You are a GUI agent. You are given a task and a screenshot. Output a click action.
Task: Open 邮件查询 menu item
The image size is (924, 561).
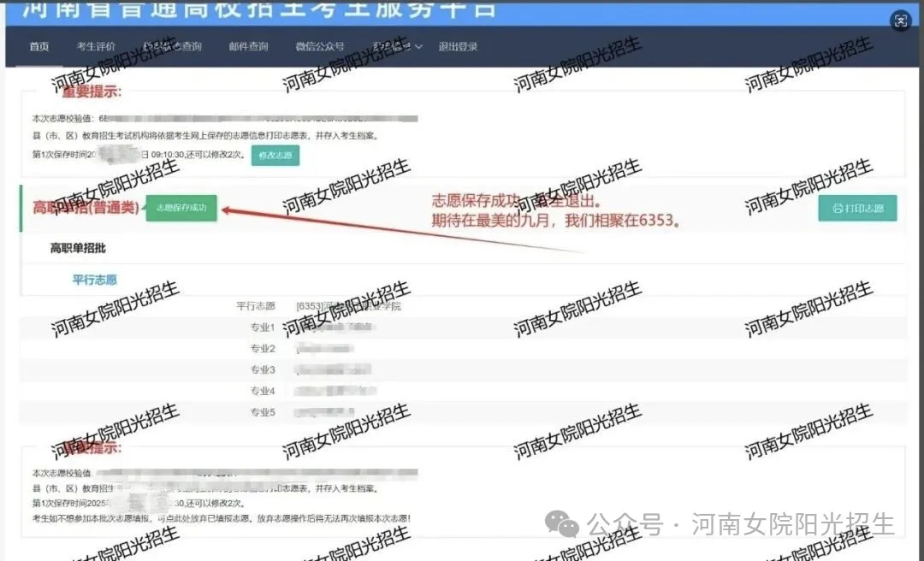click(x=248, y=47)
